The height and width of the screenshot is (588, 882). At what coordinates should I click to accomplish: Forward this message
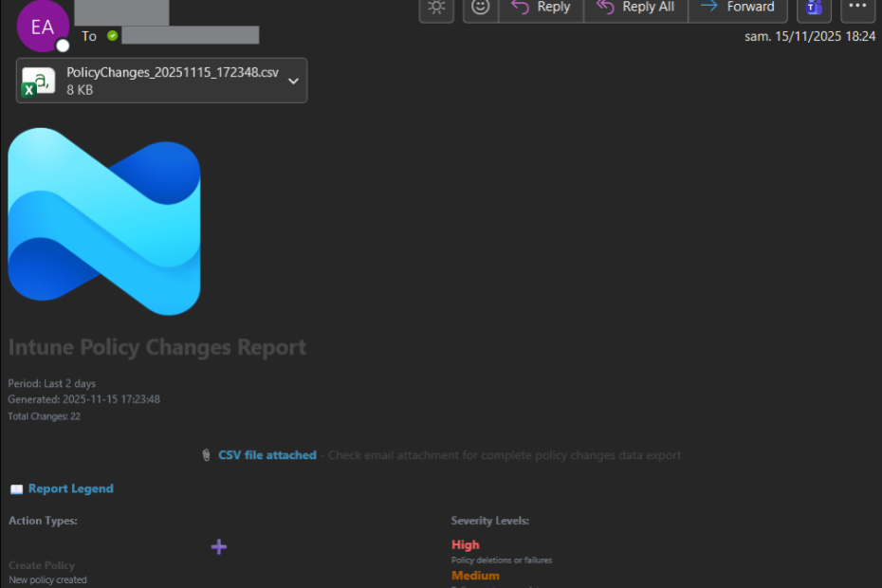click(738, 8)
